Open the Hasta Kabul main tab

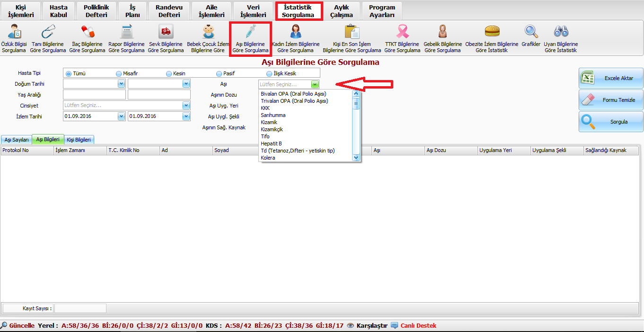coord(59,11)
